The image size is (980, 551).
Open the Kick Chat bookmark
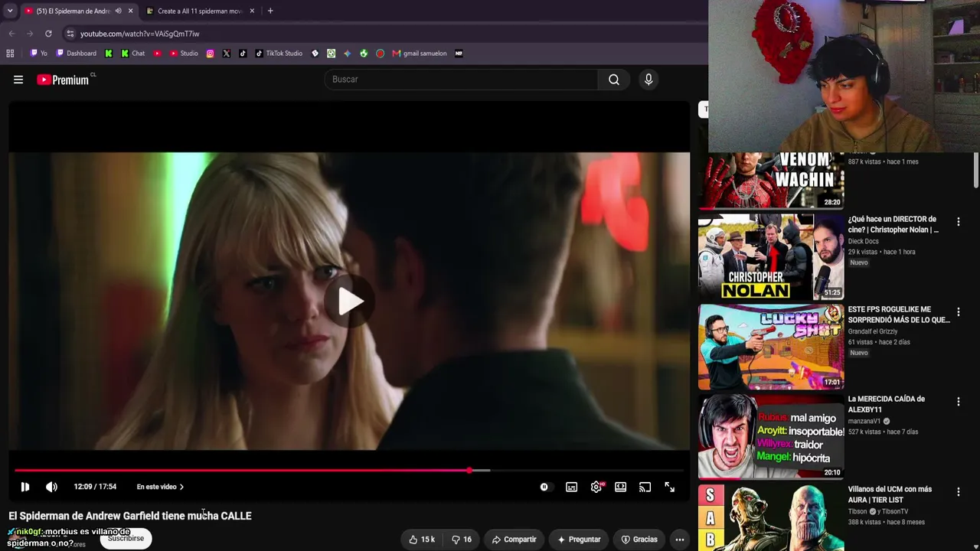pos(133,54)
